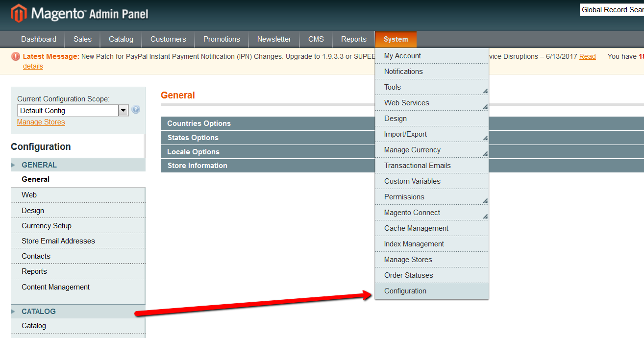Click the red alert icon beside Latest Message
Screen dimensions: 644x338
click(x=16, y=56)
